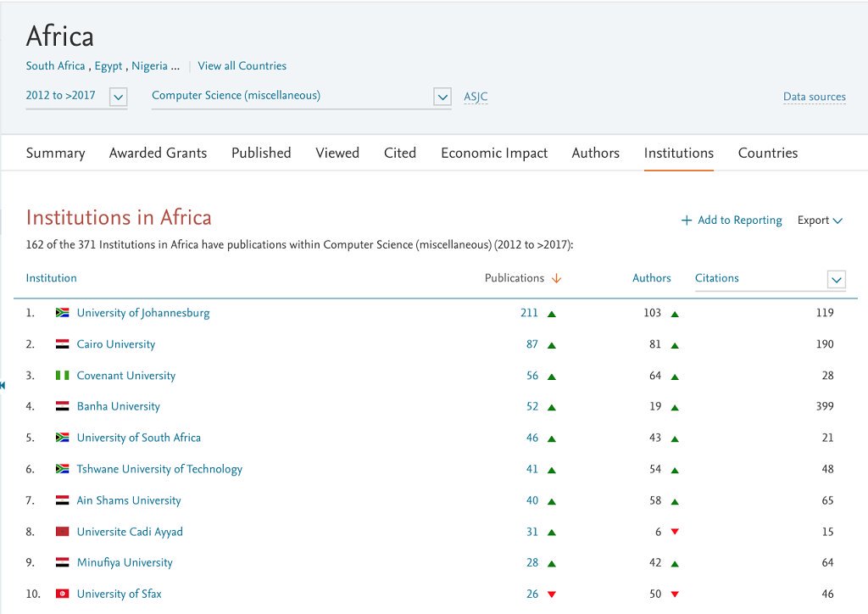The image size is (868, 614).
Task: Click the Morocco flag beside Universite Cadi Ayyad
Action: click(x=62, y=532)
